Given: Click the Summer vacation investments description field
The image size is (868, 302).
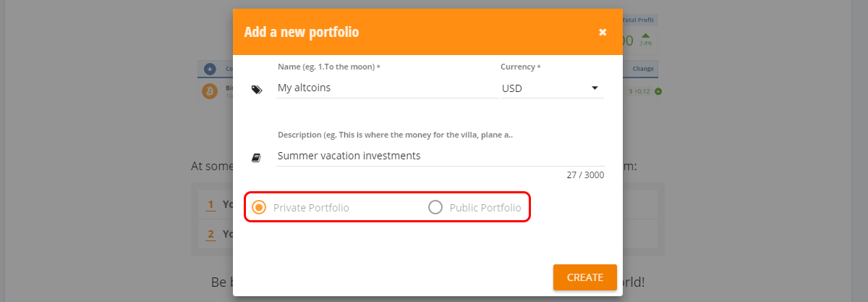Looking at the screenshot, I should click(x=440, y=156).
